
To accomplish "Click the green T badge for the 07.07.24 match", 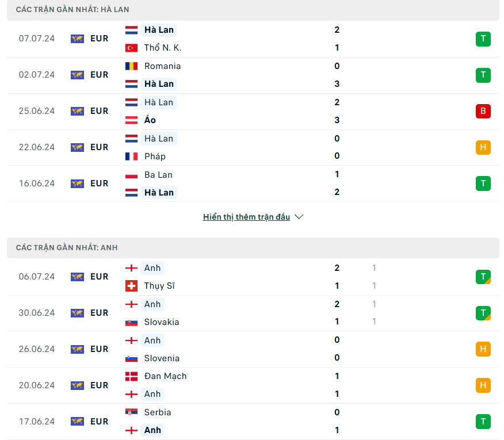I will point(483,39).
